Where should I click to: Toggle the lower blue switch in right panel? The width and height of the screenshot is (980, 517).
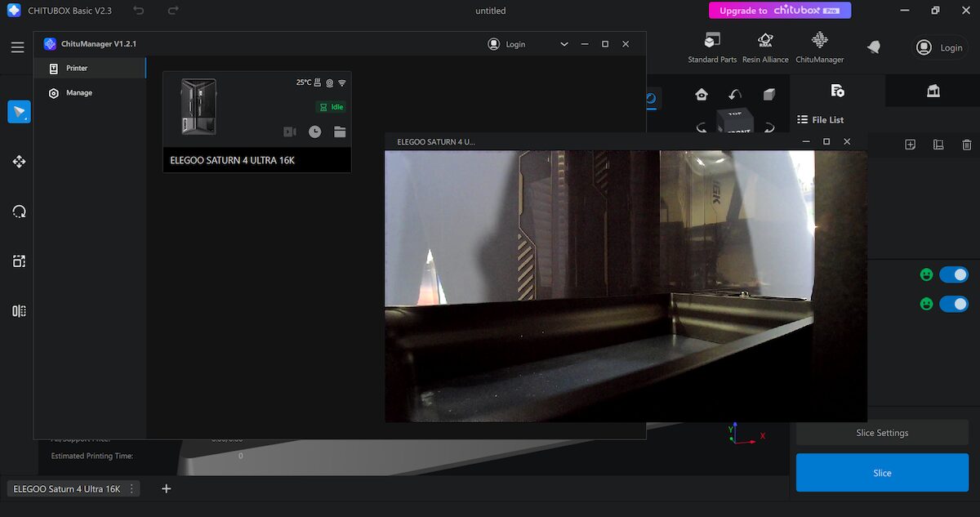coord(954,304)
